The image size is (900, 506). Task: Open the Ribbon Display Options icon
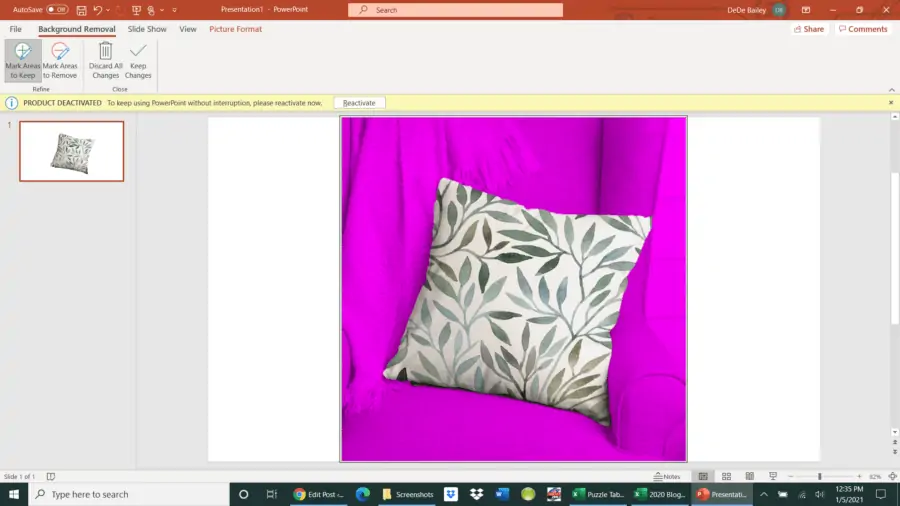806,10
